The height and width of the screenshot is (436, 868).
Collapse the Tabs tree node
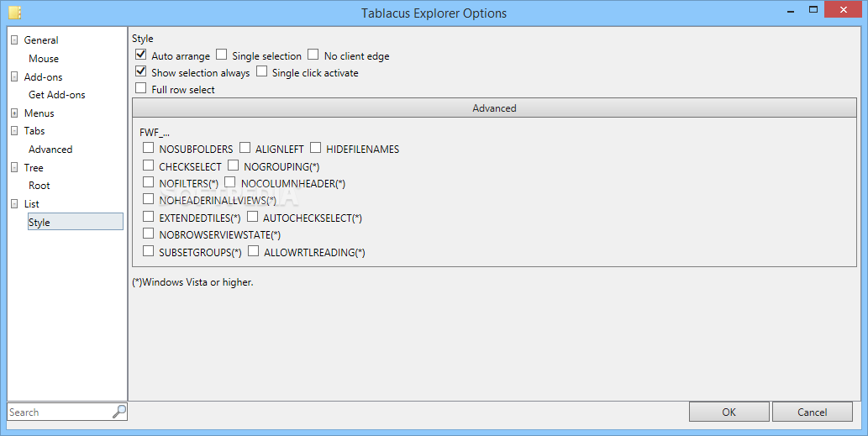point(14,131)
